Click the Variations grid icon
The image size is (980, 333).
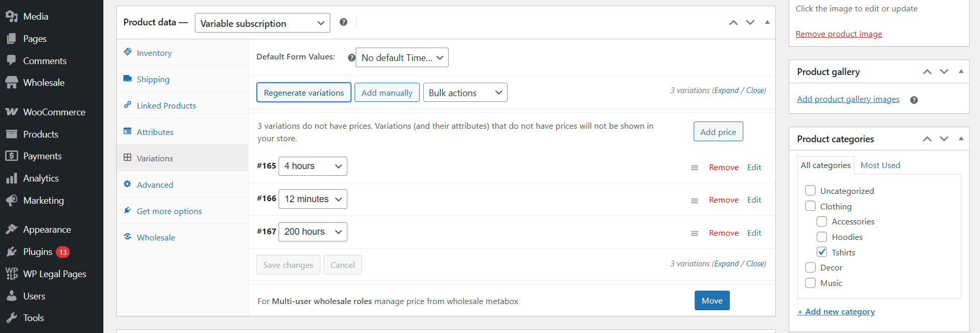pyautogui.click(x=128, y=158)
